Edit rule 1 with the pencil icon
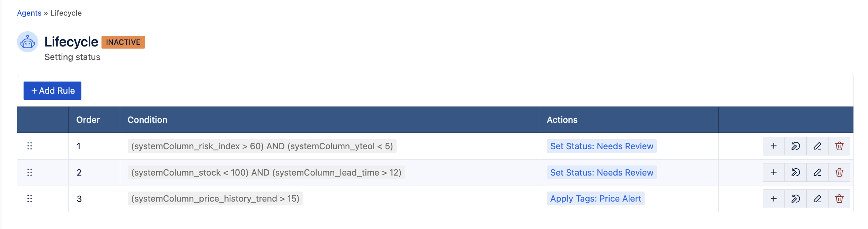The image size is (868, 229). (817, 146)
